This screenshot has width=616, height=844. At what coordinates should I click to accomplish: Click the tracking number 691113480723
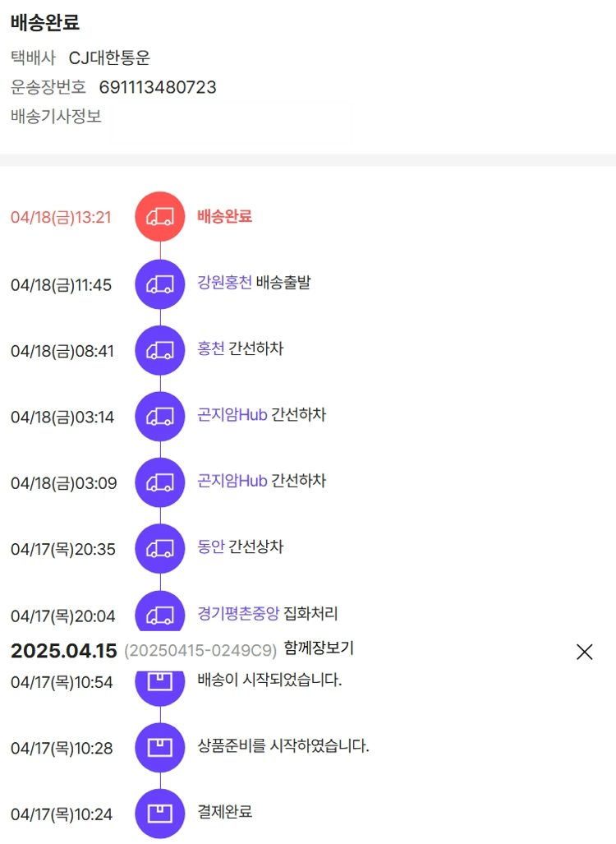(158, 87)
